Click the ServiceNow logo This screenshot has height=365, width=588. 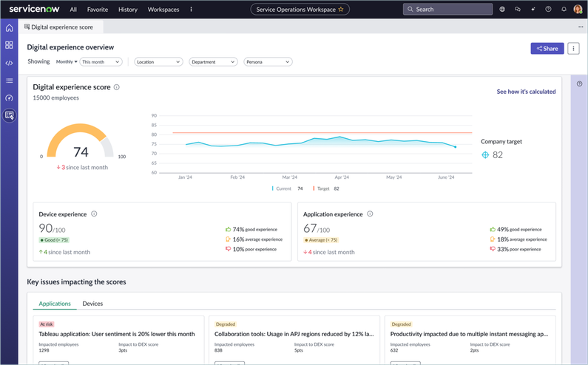coord(34,9)
